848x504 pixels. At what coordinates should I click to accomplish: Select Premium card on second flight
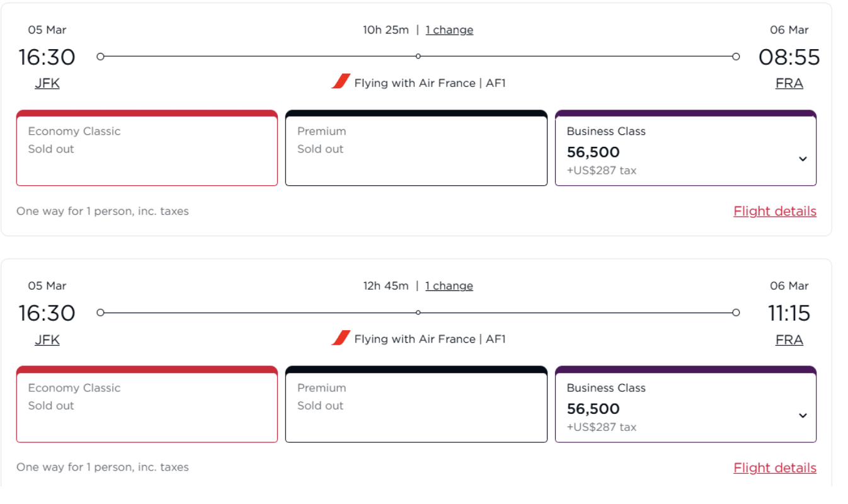pos(416,406)
